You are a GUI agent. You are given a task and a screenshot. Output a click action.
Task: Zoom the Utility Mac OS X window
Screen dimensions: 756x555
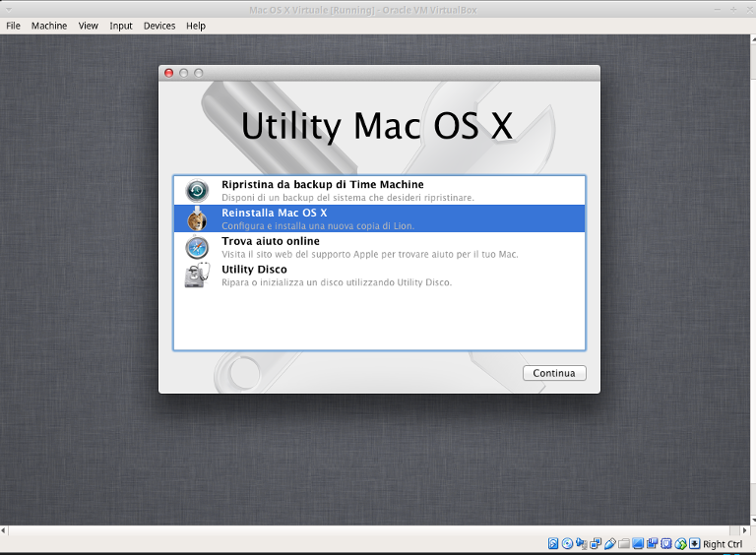[198, 73]
